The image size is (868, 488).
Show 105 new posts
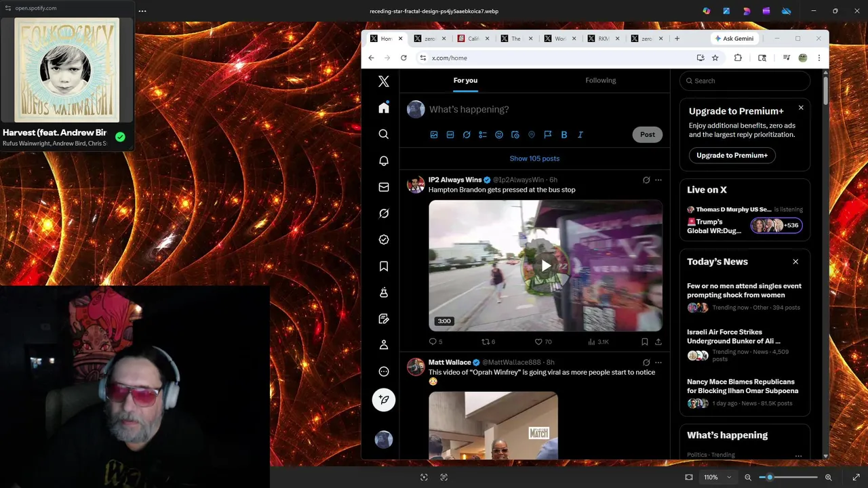pos(534,159)
